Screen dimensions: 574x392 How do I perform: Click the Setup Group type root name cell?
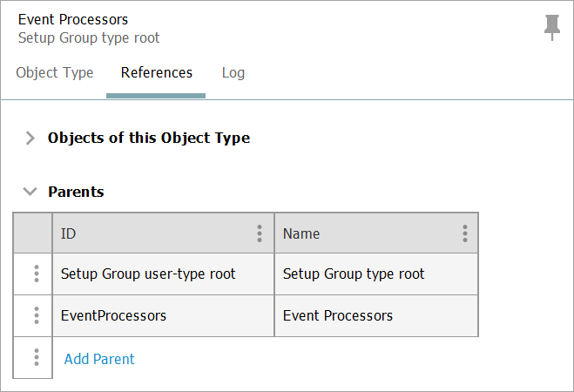pos(354,274)
